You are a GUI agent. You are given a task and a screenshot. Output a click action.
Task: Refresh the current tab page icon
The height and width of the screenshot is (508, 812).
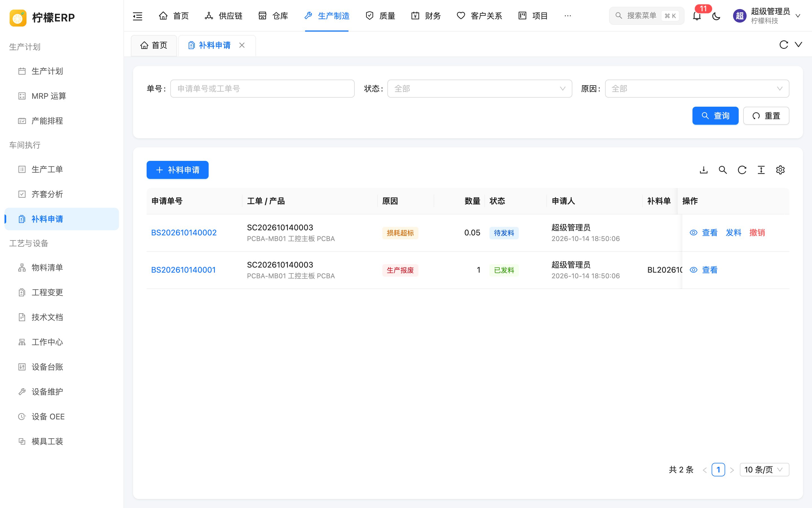click(784, 45)
